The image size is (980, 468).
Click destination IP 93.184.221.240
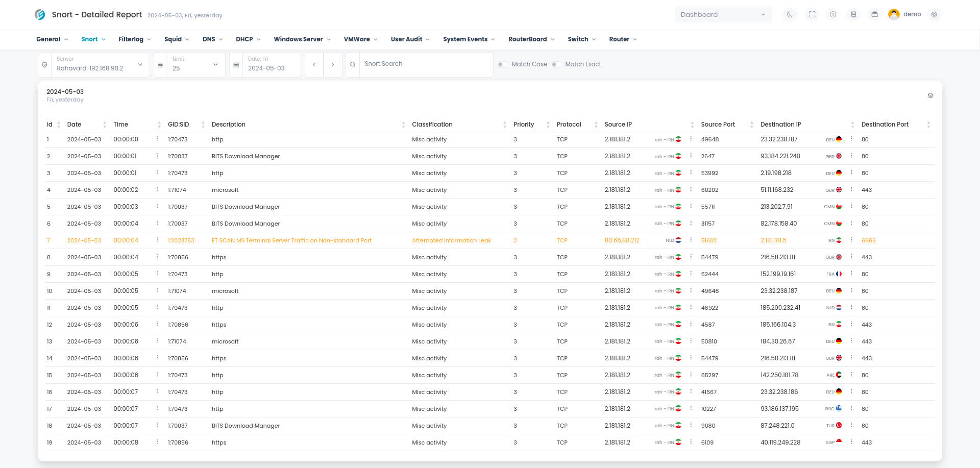[780, 156]
